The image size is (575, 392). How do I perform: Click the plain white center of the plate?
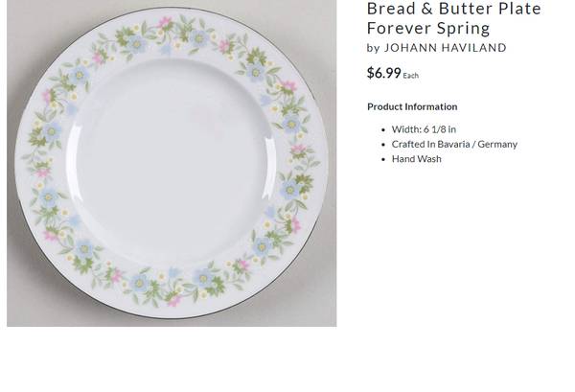pyautogui.click(x=172, y=163)
